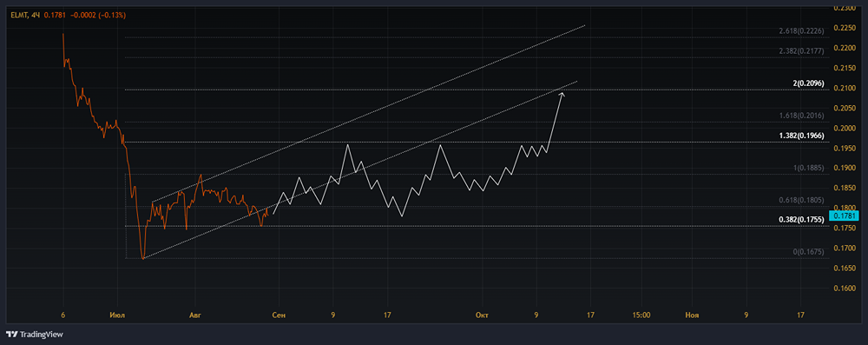Click the 0.1650 price axis label

844,269
